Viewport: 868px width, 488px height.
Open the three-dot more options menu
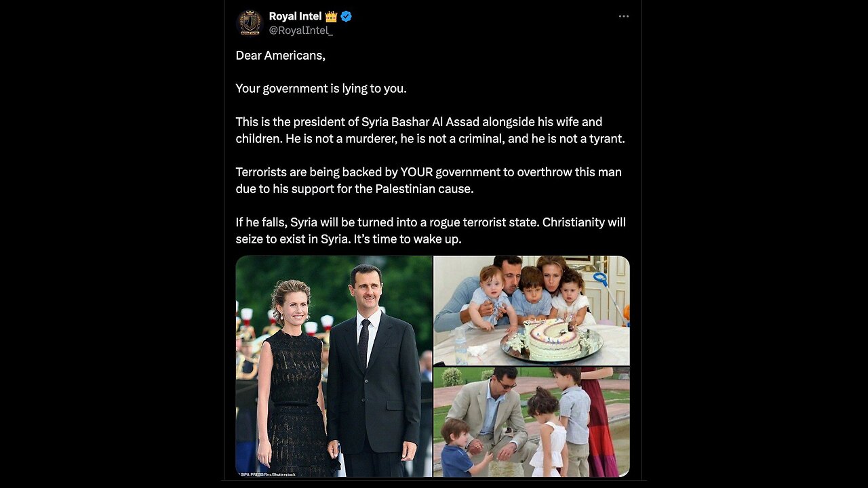click(x=624, y=16)
